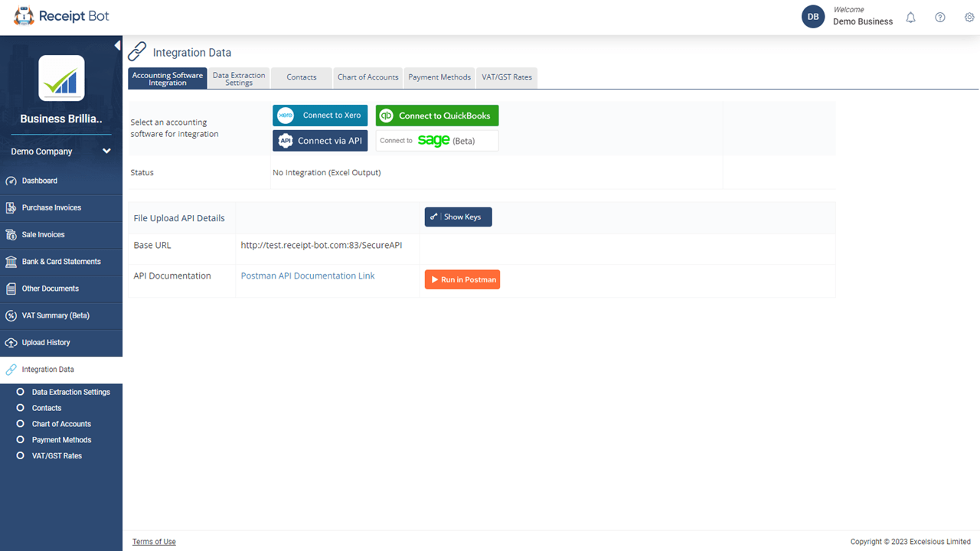Screen dimensions: 980x551
Task: Open the help question mark icon
Action: coord(939,17)
